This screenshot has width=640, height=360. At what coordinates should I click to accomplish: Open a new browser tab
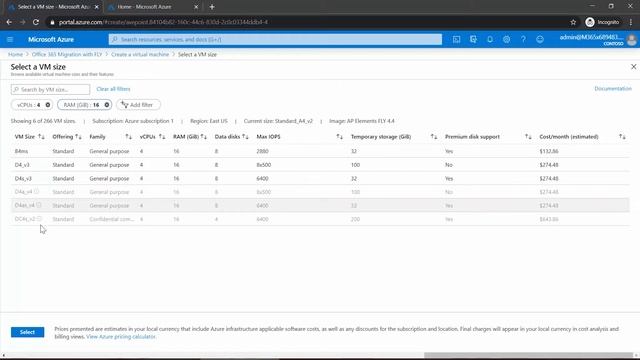(212, 7)
